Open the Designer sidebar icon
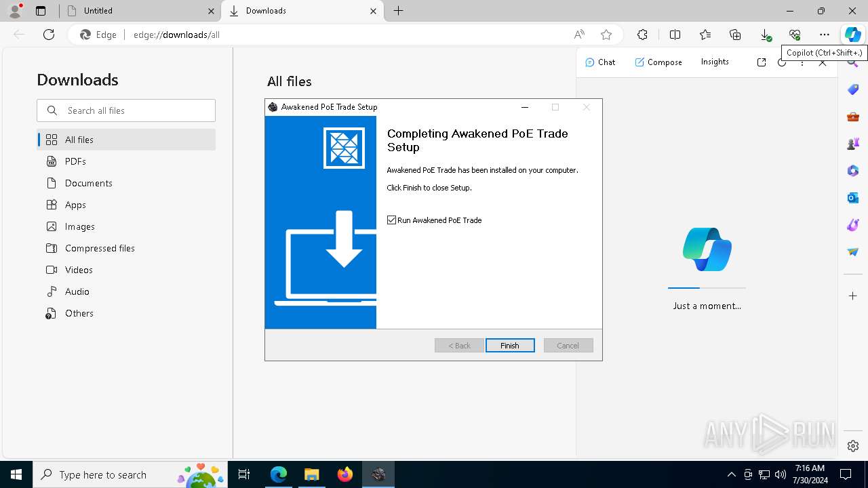Screen dimensions: 868x488 click(x=853, y=225)
